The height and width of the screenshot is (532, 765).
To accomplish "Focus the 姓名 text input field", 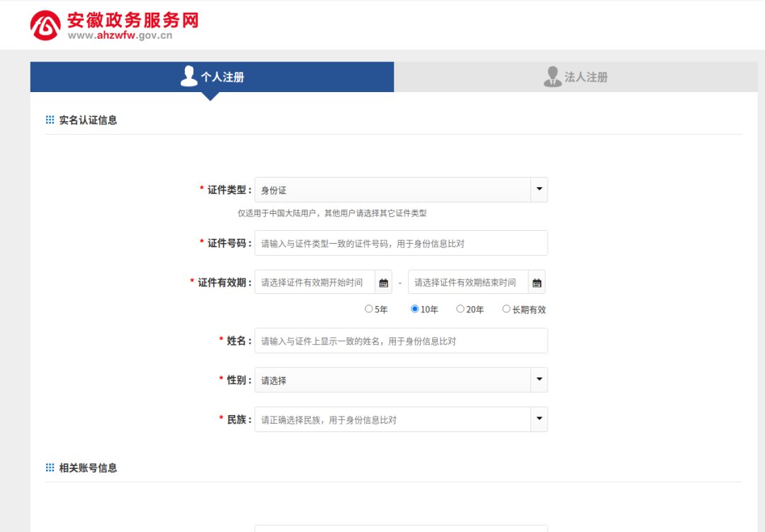I will point(401,341).
